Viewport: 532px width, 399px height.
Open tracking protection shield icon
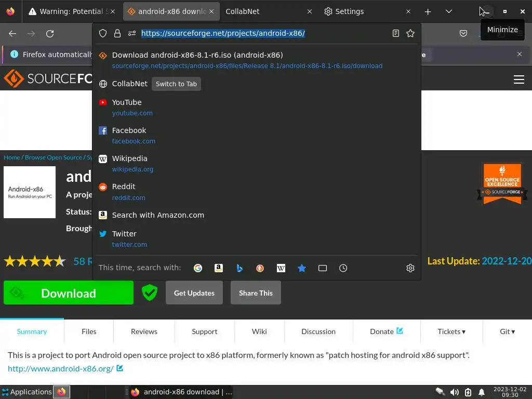[103, 33]
